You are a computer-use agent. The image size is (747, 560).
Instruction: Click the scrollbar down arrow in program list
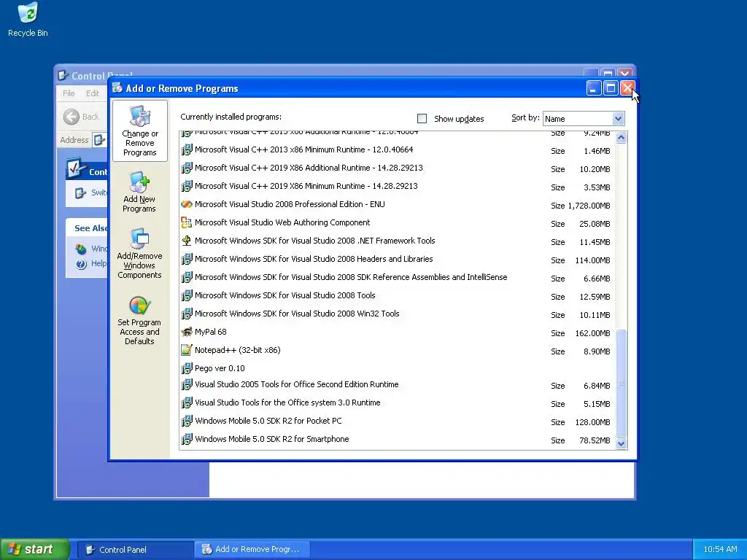coord(621,444)
